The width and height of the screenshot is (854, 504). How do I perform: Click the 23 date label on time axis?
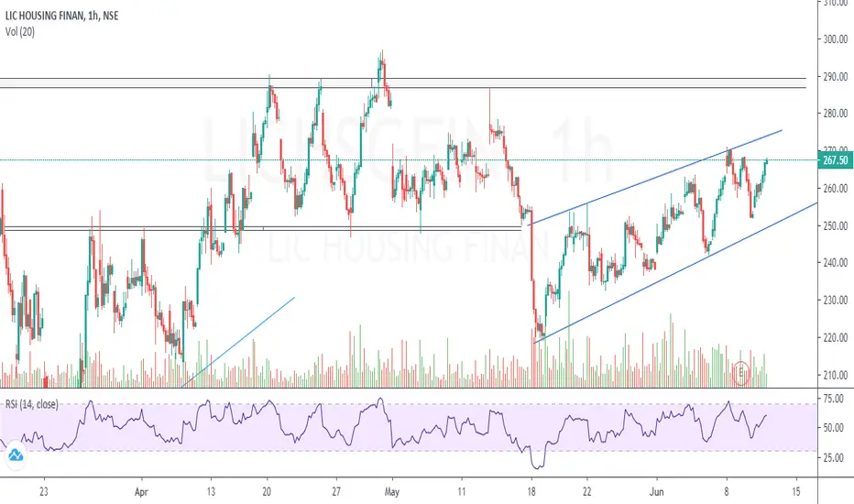[x=44, y=491]
